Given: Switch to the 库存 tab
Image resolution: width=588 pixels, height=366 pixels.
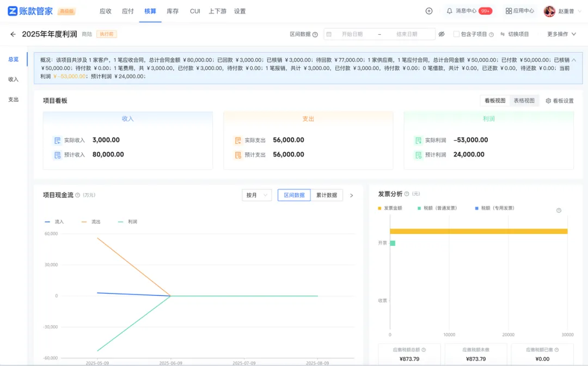Looking at the screenshot, I should point(173,10).
